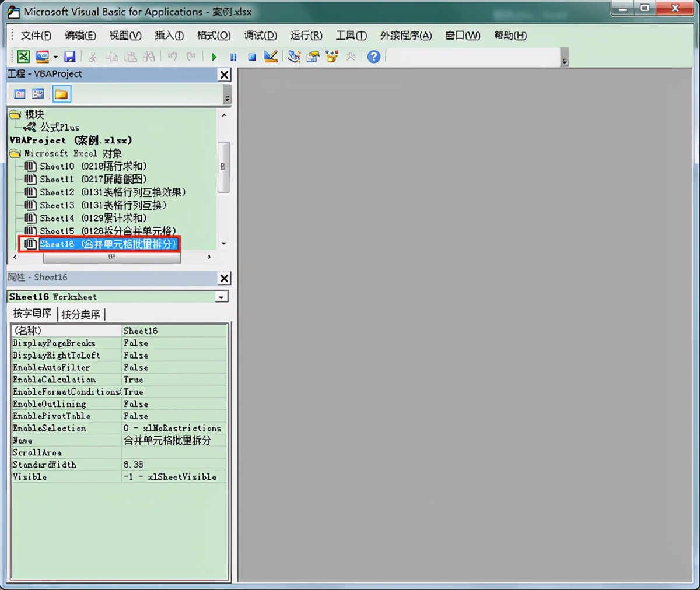Click the Redo arrow icon
Viewport: 700px width, 590px height.
pyautogui.click(x=191, y=57)
